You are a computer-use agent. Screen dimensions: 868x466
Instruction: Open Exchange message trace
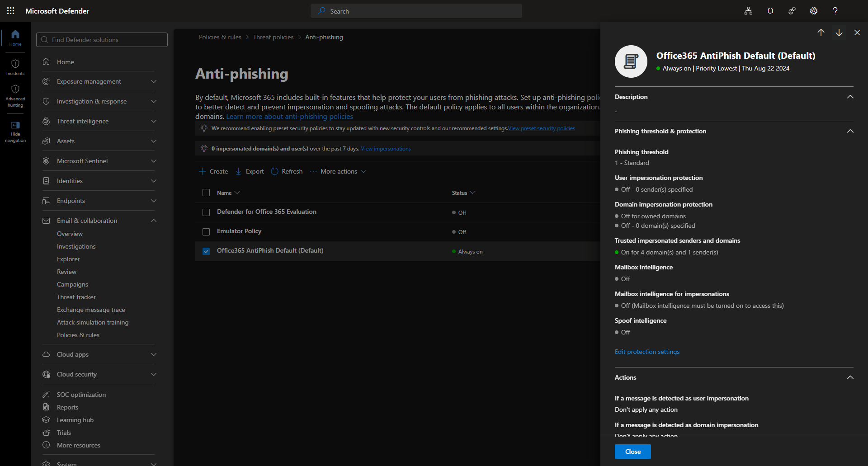click(91, 310)
